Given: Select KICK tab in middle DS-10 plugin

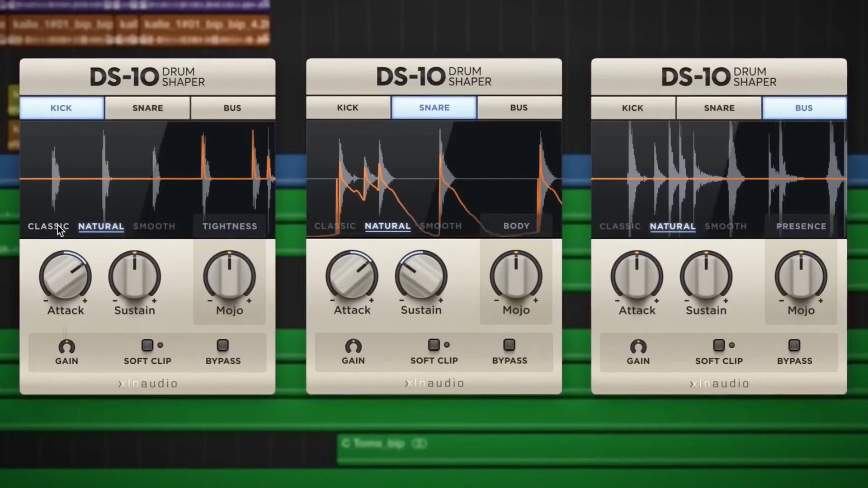Looking at the screenshot, I should pos(348,108).
